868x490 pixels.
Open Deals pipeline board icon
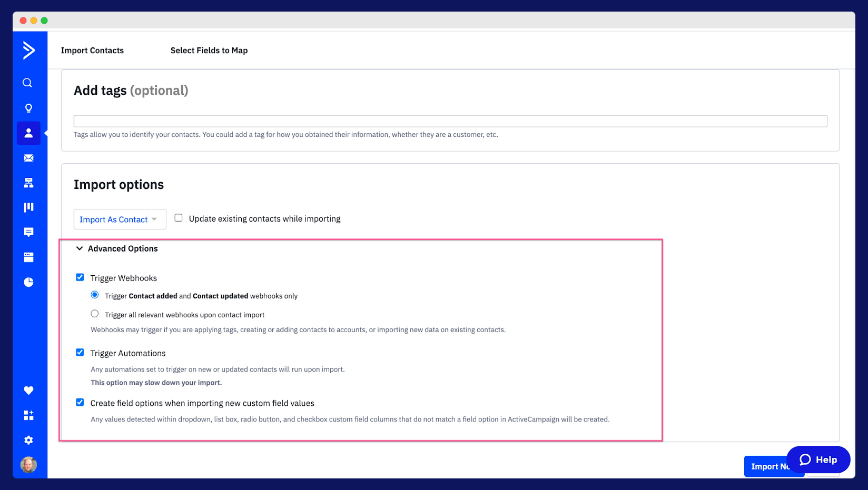pyautogui.click(x=28, y=207)
